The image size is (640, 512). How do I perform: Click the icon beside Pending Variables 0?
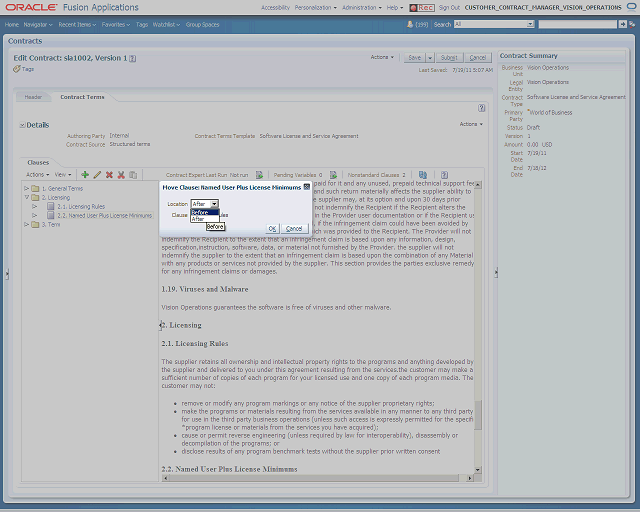(333, 175)
